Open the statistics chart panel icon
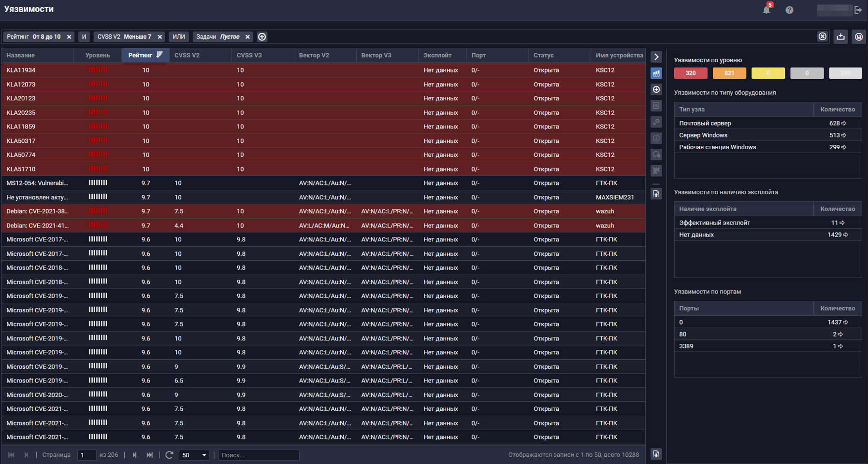 (656, 73)
